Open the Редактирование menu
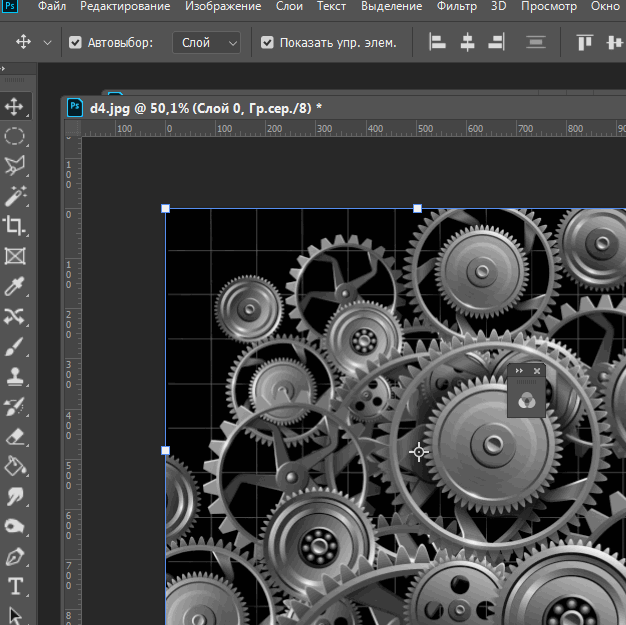Viewport: 626px width, 625px height. point(125,6)
